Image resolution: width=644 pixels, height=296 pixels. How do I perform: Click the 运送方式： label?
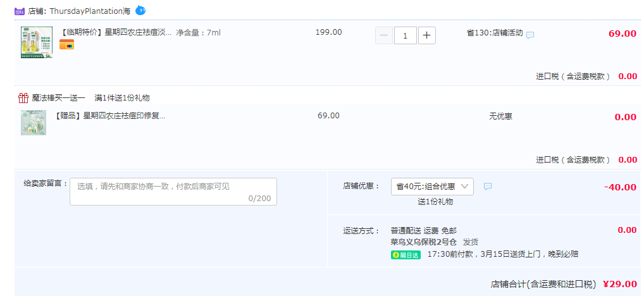361,231
